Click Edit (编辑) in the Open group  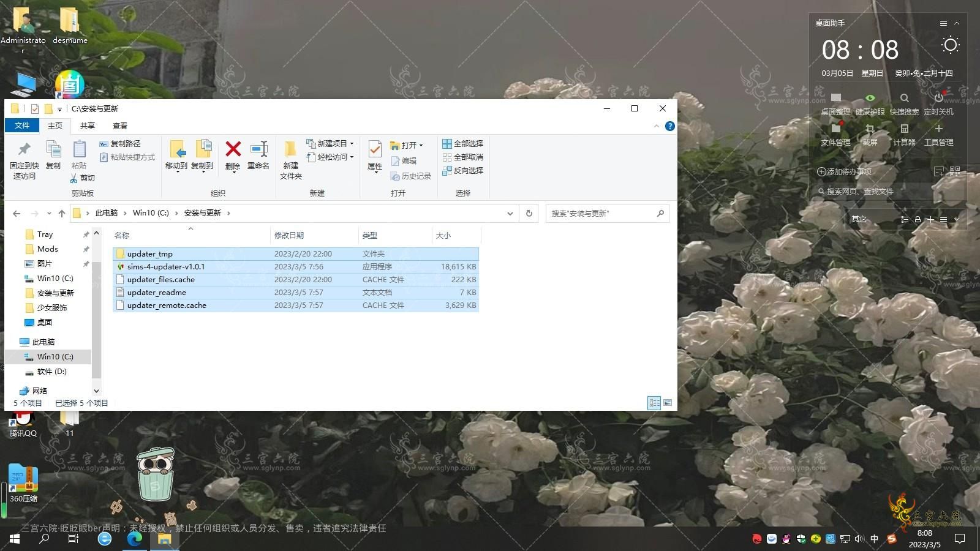click(404, 161)
